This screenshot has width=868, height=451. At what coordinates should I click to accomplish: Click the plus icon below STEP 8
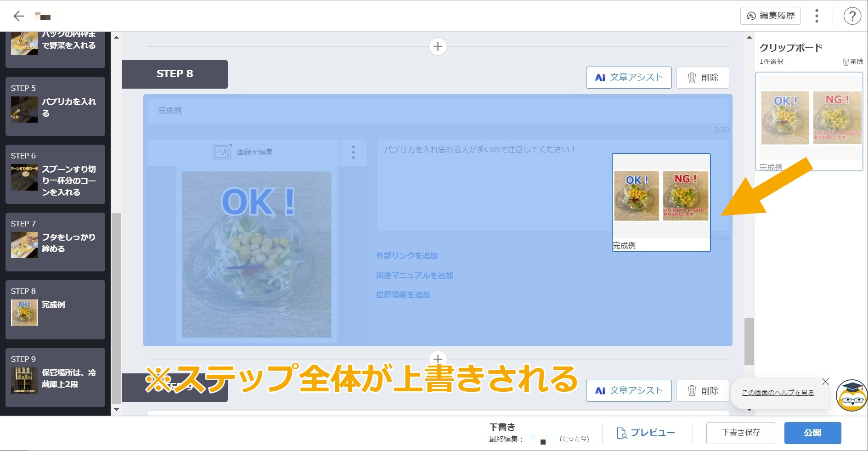(438, 358)
